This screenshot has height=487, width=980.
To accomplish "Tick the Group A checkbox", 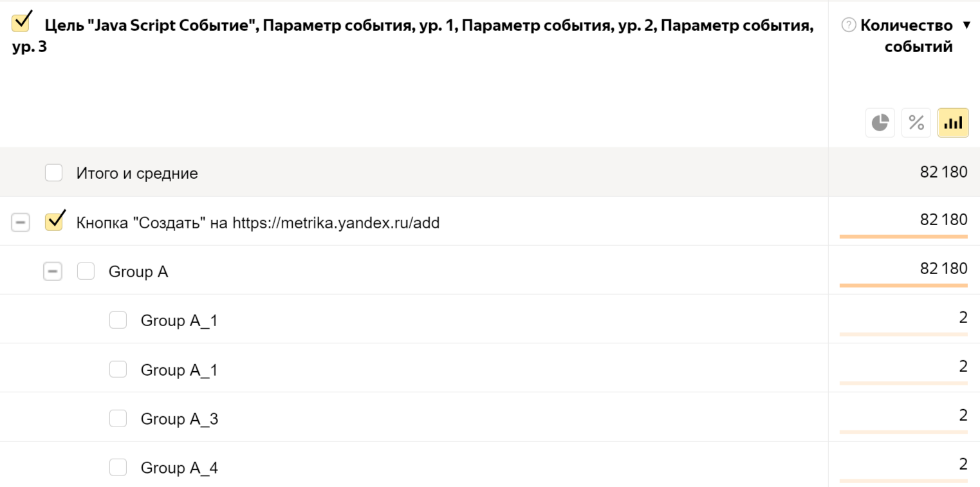I will click(86, 271).
